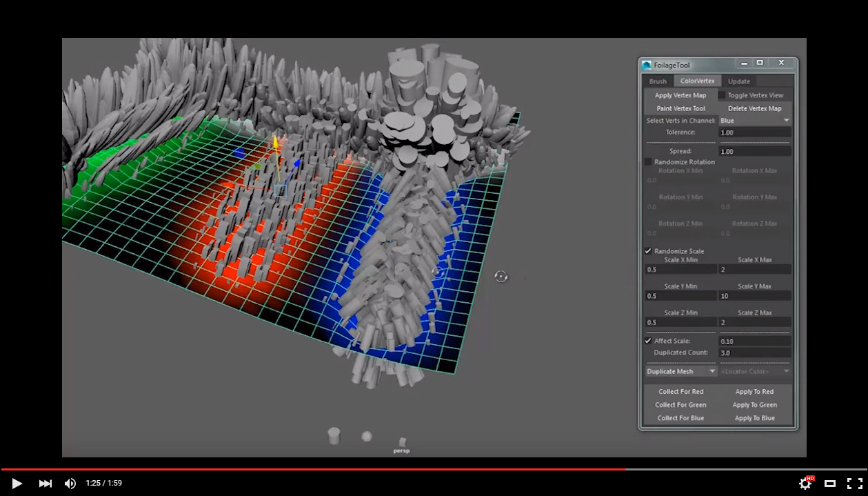Screen dimensions: 868x496
Task: Enable miniplayer mode icon
Action: (830, 483)
